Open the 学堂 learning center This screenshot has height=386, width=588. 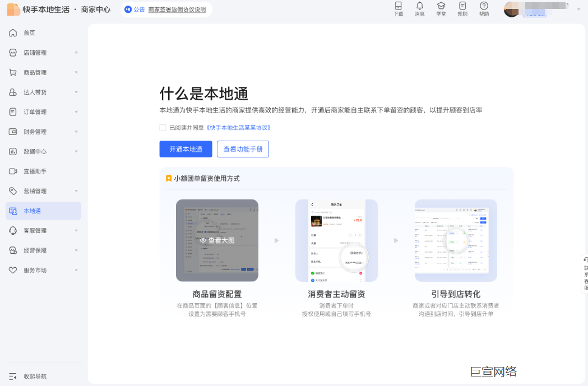coord(441,10)
